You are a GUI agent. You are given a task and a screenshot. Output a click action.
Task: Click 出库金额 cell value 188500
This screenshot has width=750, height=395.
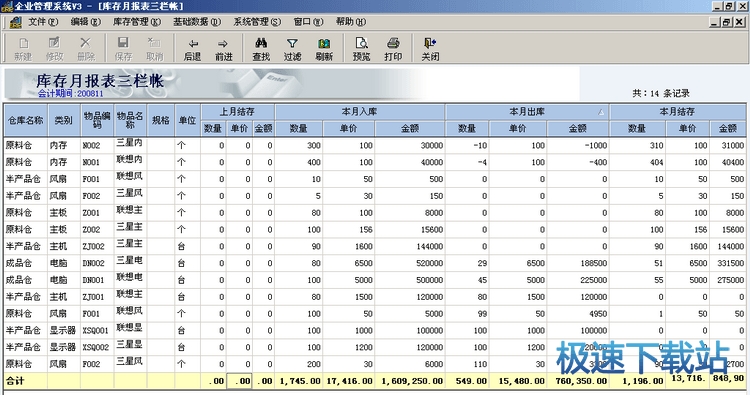click(x=578, y=263)
